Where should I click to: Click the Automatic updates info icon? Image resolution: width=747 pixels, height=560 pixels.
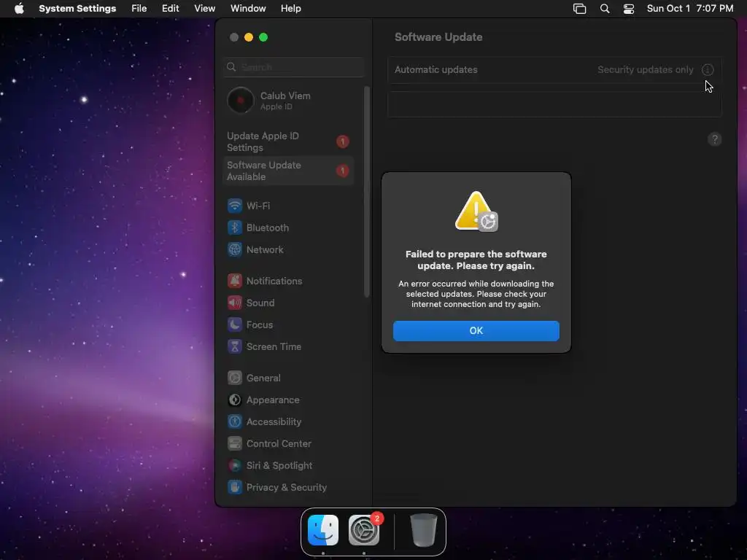click(708, 69)
